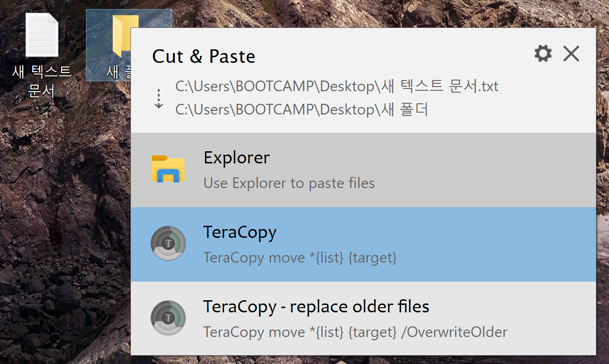Click the target path ending in 새 폴더
This screenshot has width=609, height=364.
(x=302, y=110)
